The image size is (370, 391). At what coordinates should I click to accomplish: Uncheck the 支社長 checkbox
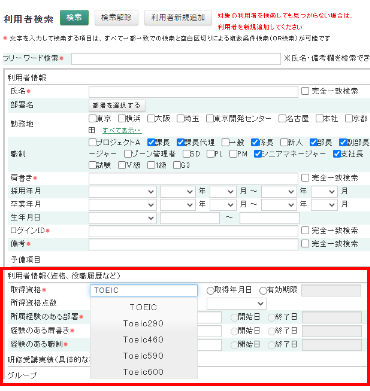(336, 154)
